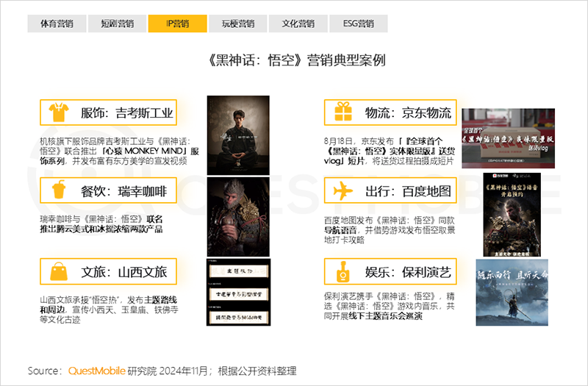Select the highlighted IP营销 tab
Viewport: 588px width, 386px height.
tap(177, 24)
